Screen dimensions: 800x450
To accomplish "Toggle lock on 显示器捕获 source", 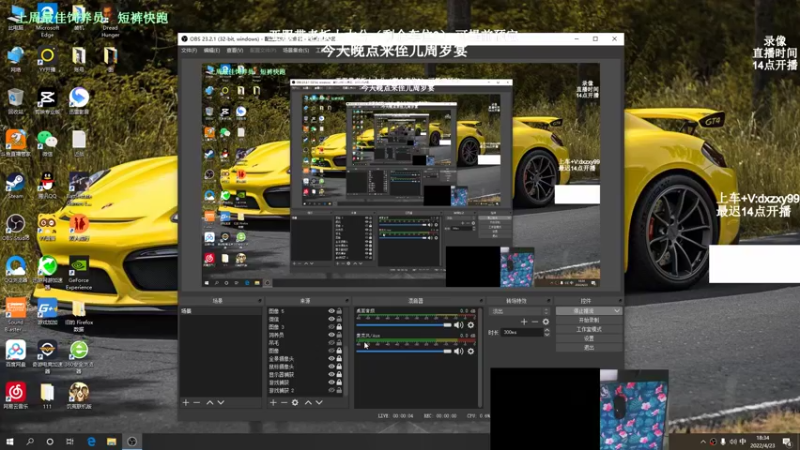I will point(339,374).
